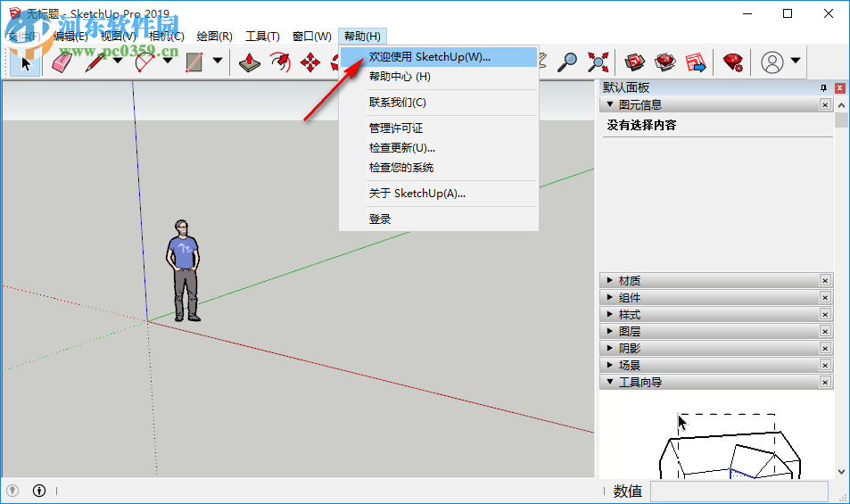Collapse the 图元信息 panel
The height and width of the screenshot is (504, 850).
point(610,104)
